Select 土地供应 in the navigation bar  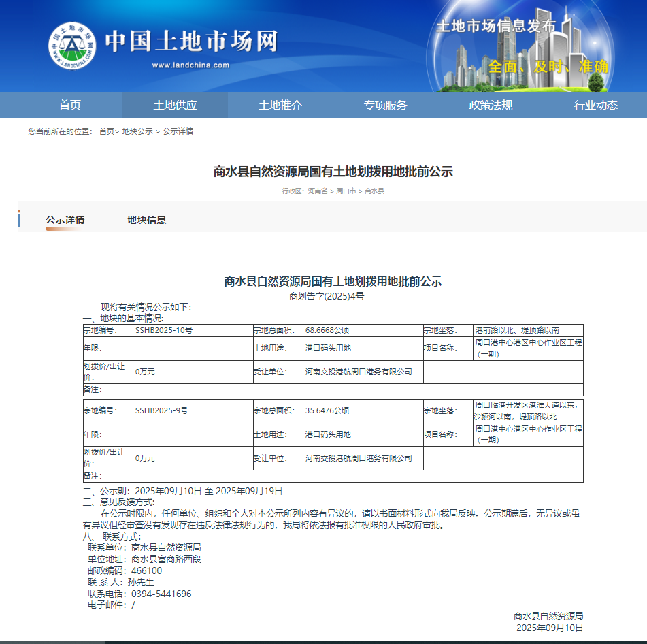(x=175, y=105)
